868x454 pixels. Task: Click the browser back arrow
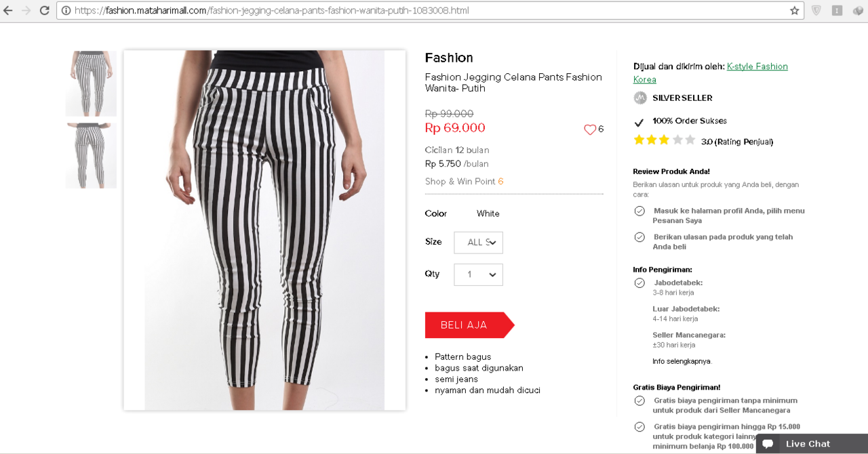pyautogui.click(x=8, y=11)
